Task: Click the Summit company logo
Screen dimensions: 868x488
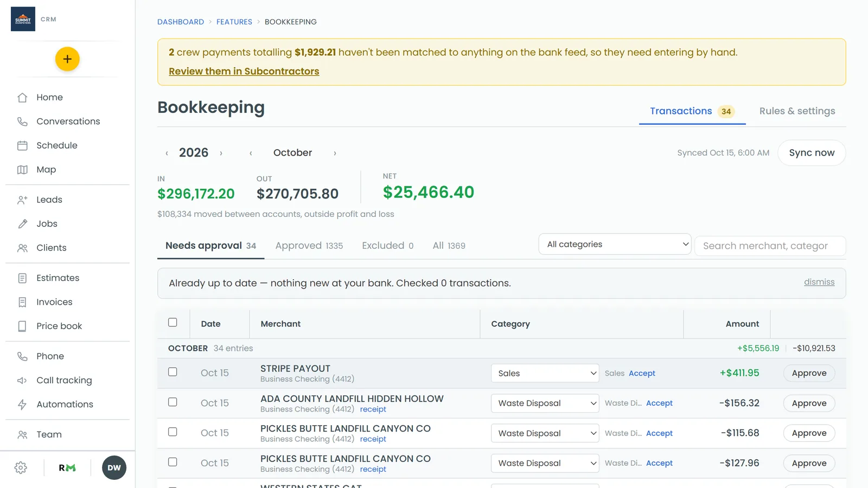Action: coord(23,19)
